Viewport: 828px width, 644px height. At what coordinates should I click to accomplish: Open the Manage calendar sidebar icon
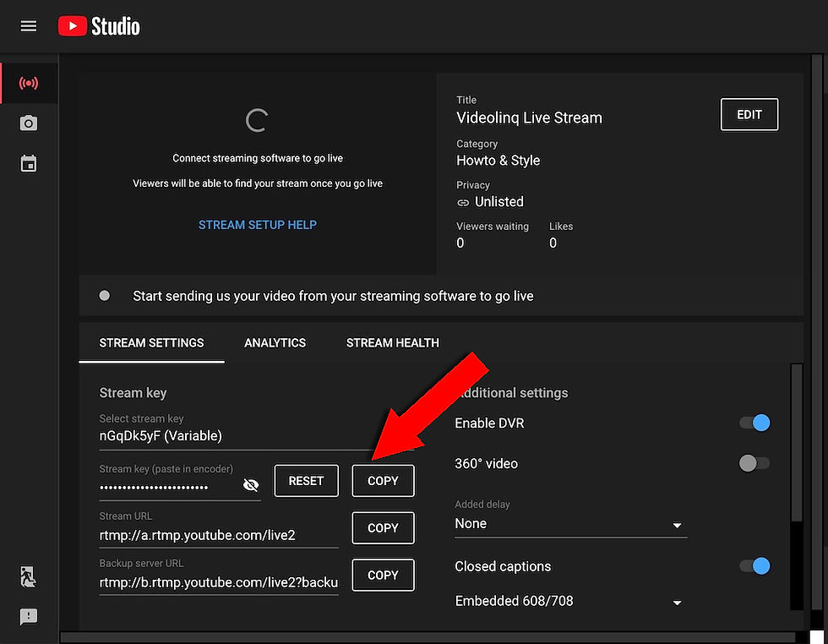pyautogui.click(x=29, y=164)
